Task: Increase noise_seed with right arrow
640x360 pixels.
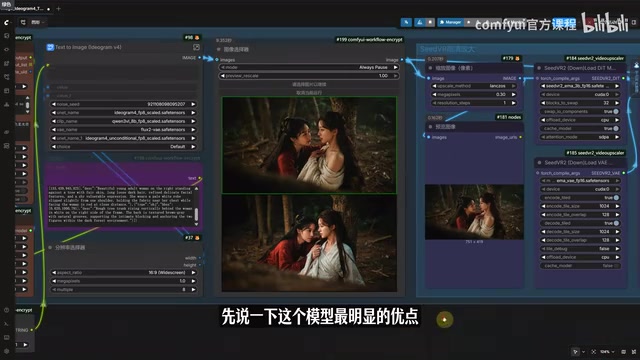Action: [193, 104]
